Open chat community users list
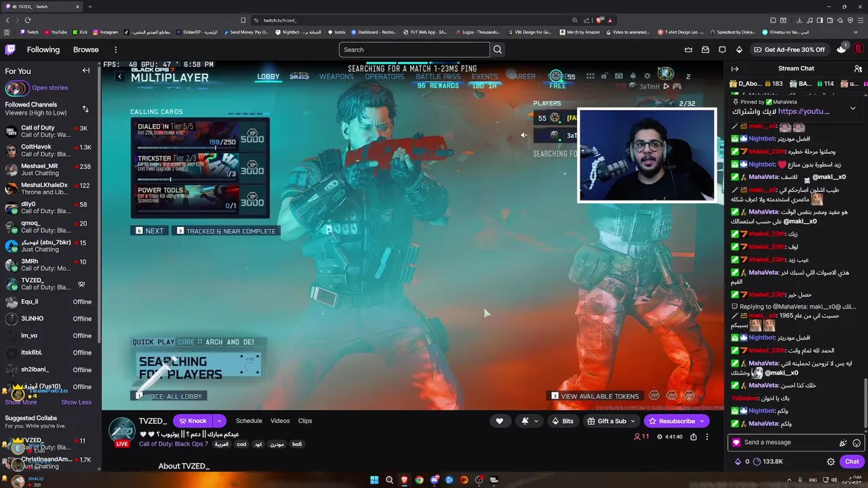The height and width of the screenshot is (488, 868). (858, 68)
